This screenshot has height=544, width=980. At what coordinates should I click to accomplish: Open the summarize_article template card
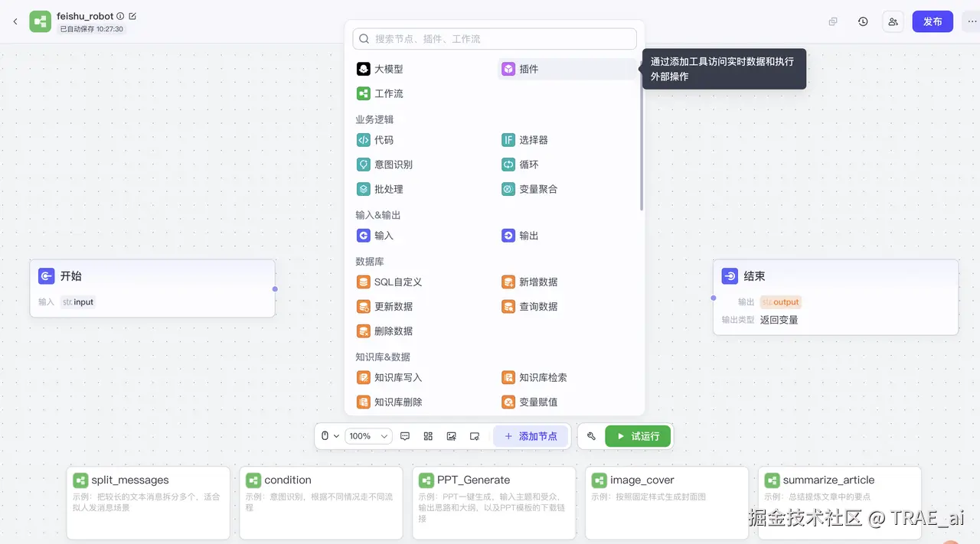click(x=840, y=503)
